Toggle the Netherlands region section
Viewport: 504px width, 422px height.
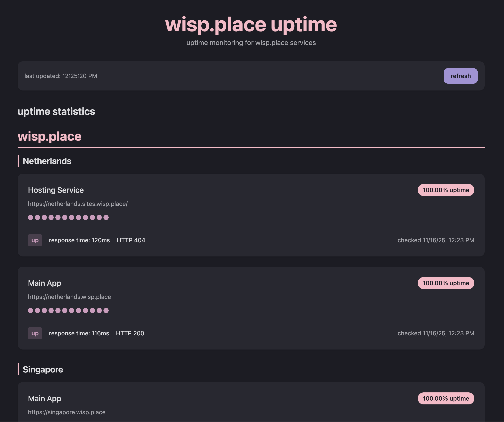pos(47,161)
